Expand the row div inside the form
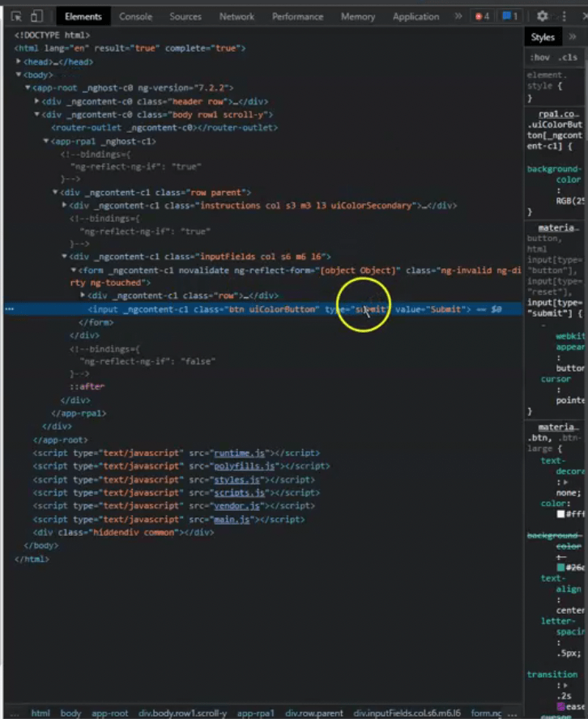Viewport: 588px width, 719px height. click(83, 296)
